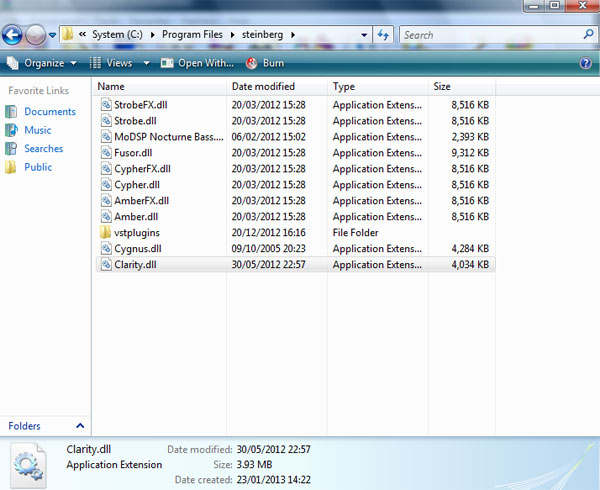Click the folder icon in address bar
This screenshot has height=490, width=600.
click(68, 34)
